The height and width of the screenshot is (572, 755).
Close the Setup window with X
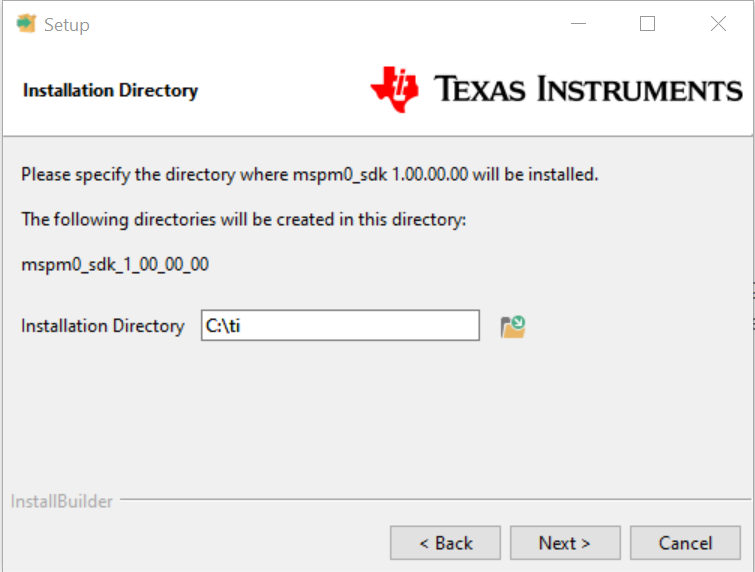click(718, 24)
